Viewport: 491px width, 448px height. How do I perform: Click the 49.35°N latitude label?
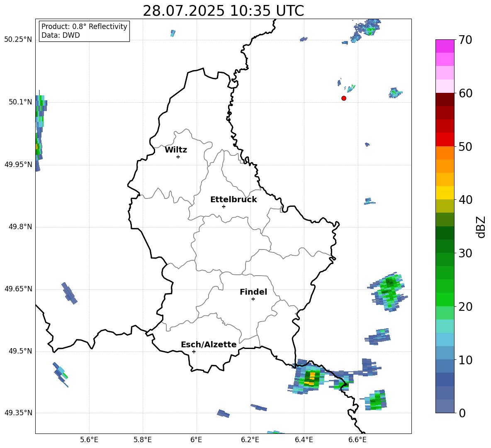point(18,413)
